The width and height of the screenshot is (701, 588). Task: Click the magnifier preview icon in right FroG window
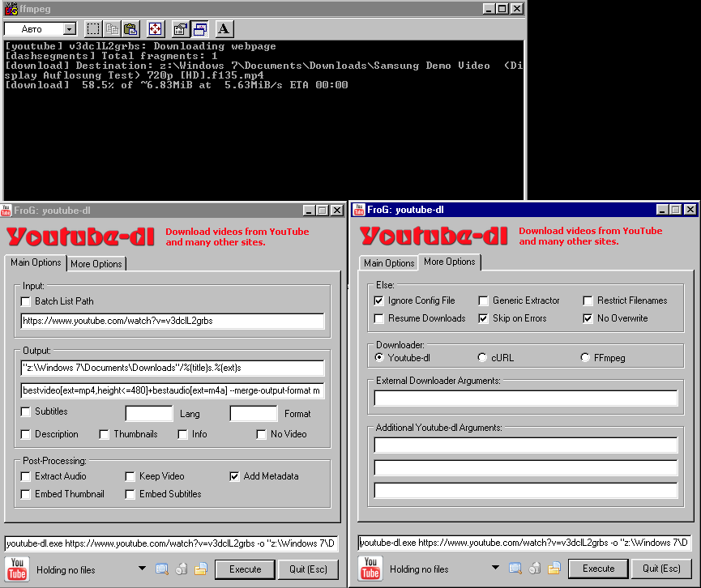pos(515,568)
